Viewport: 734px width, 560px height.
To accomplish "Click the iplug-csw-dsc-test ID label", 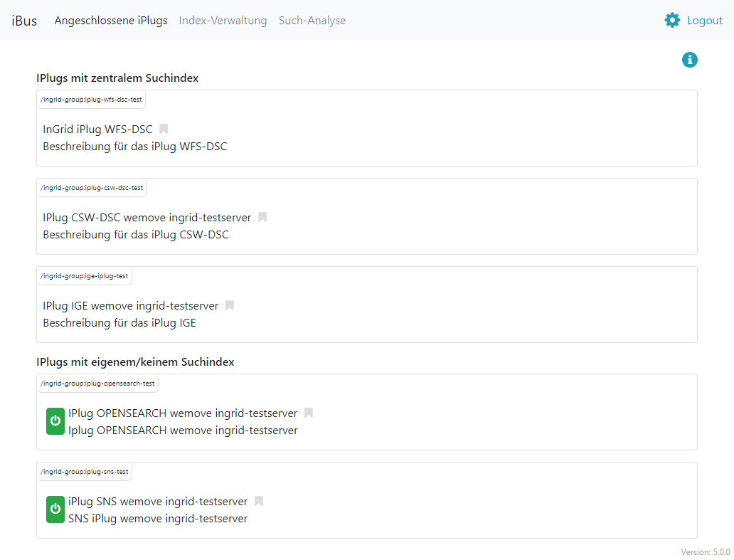I will pos(92,188).
